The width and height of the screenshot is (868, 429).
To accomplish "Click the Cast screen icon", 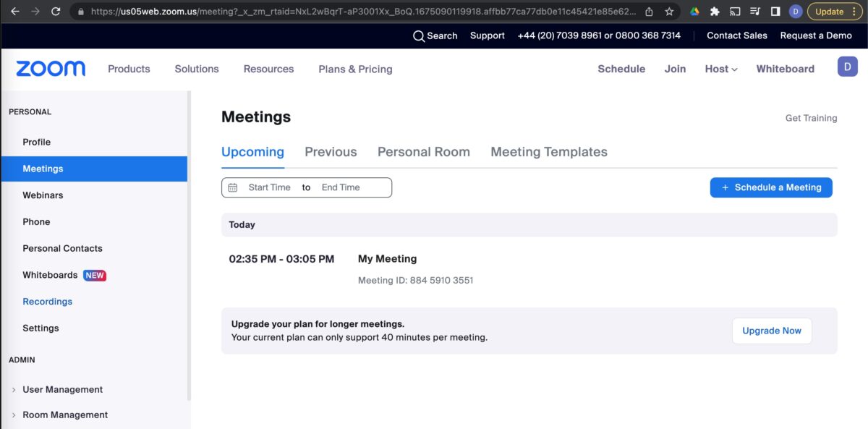I will click(735, 12).
